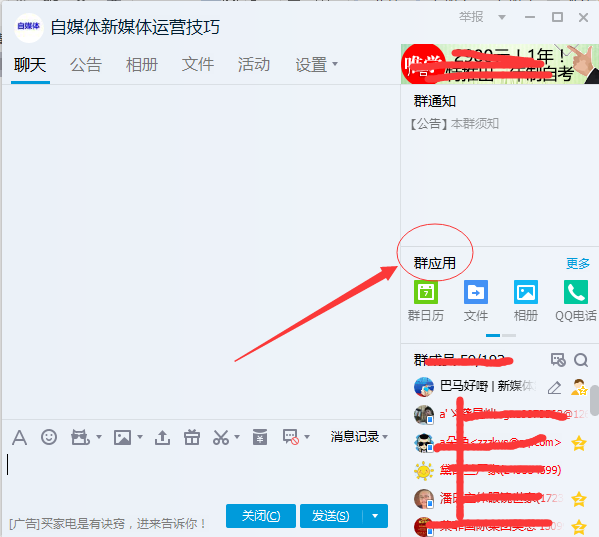Click the owner badge beside 巴马好嘢

pos(579,387)
